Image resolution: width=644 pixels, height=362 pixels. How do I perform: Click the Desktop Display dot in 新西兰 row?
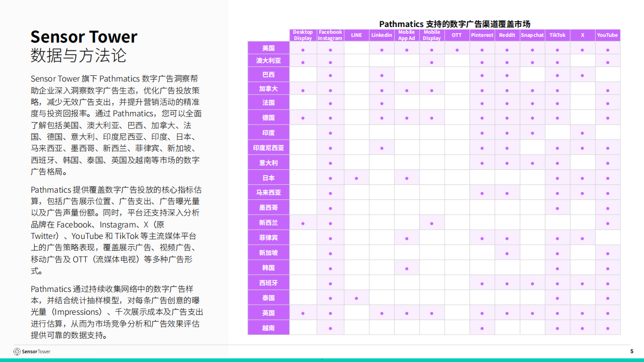click(x=303, y=223)
